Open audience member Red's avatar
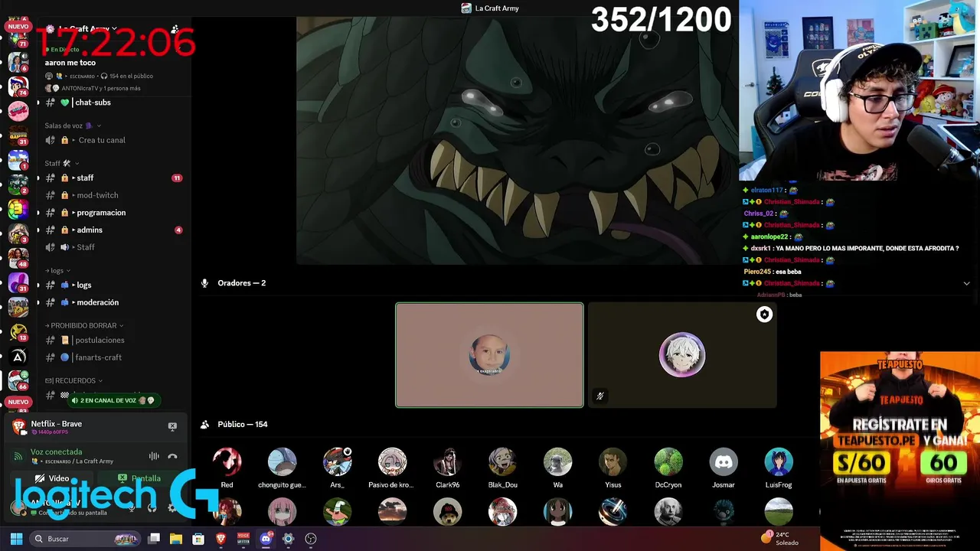This screenshot has height=551, width=980. 227,462
